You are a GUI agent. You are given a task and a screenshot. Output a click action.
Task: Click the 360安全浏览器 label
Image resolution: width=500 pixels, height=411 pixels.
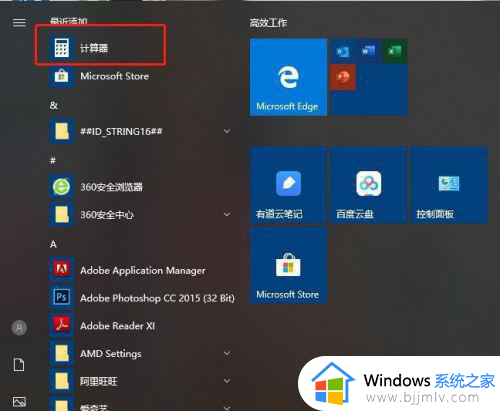(111, 187)
